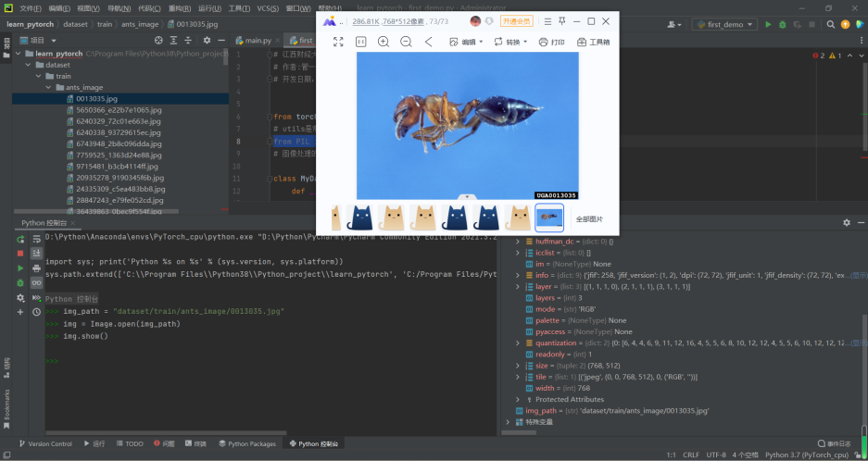The image size is (868, 461).
Task: Open the Python Packages tool tab
Action: click(x=246, y=444)
